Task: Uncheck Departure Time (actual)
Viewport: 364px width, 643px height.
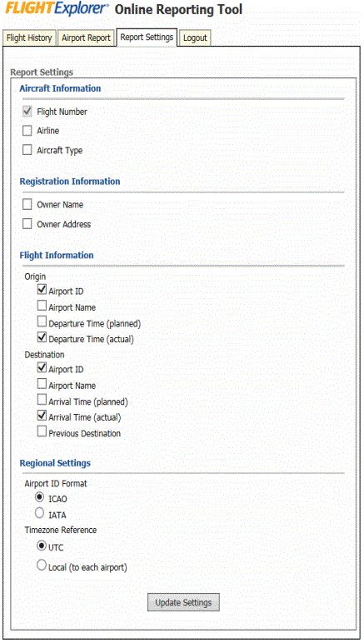Action: coord(42,337)
